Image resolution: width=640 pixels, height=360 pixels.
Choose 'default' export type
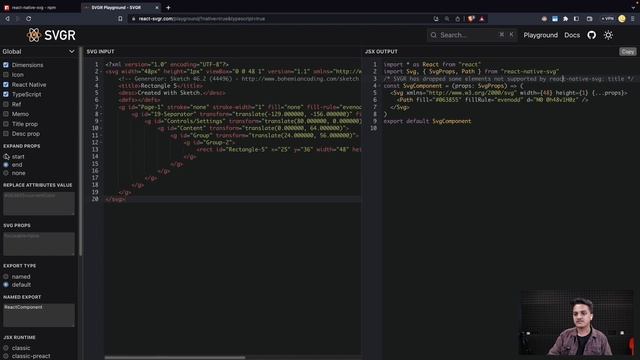pyautogui.click(x=6, y=285)
